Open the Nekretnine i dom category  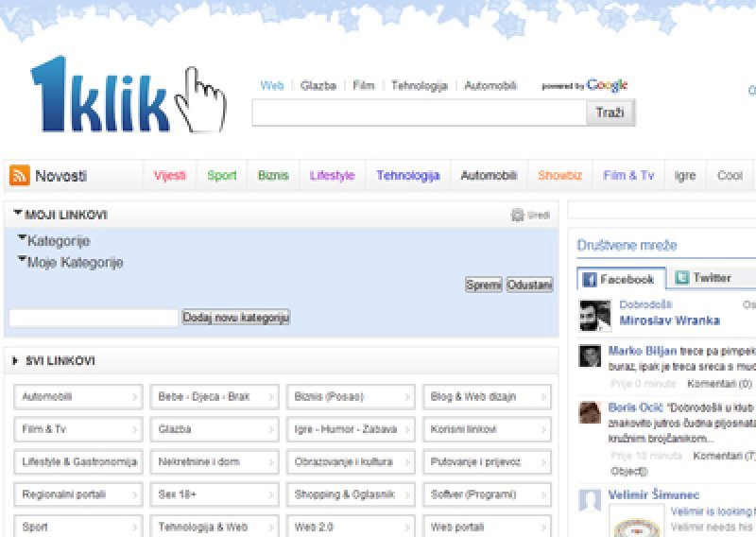click(215, 461)
